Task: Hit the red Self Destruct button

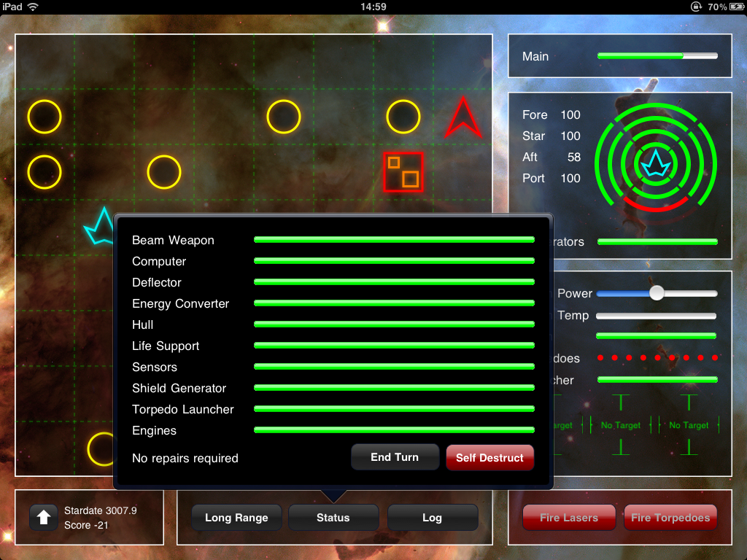Action: [489, 458]
